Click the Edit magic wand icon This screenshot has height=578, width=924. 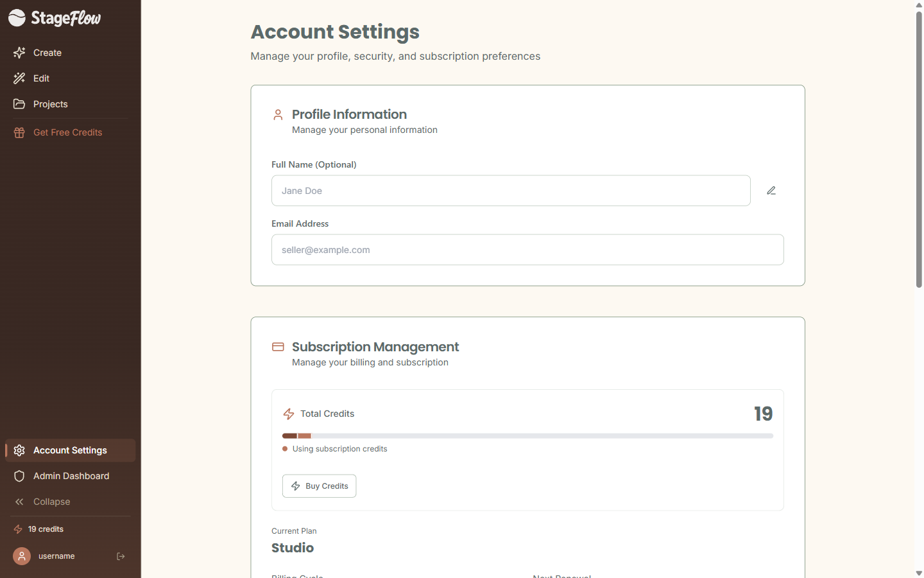pyautogui.click(x=19, y=78)
